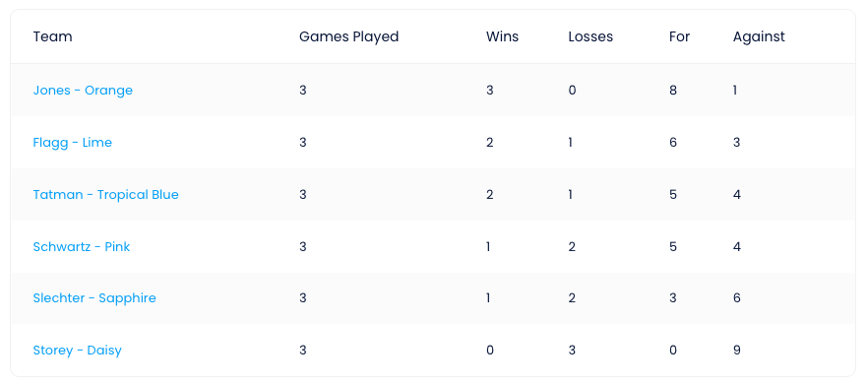
Task: Open the Schwartz - Pink team link
Action: 82,246
